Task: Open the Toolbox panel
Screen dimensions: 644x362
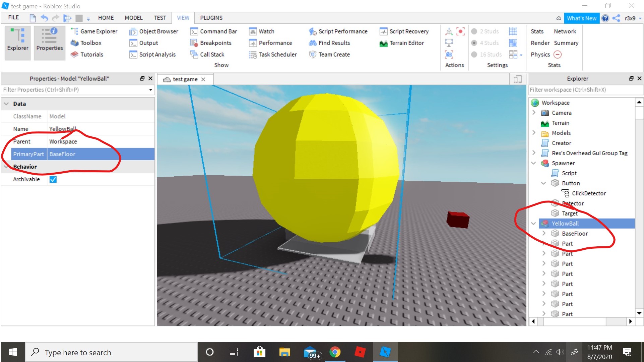Action: tap(86, 43)
